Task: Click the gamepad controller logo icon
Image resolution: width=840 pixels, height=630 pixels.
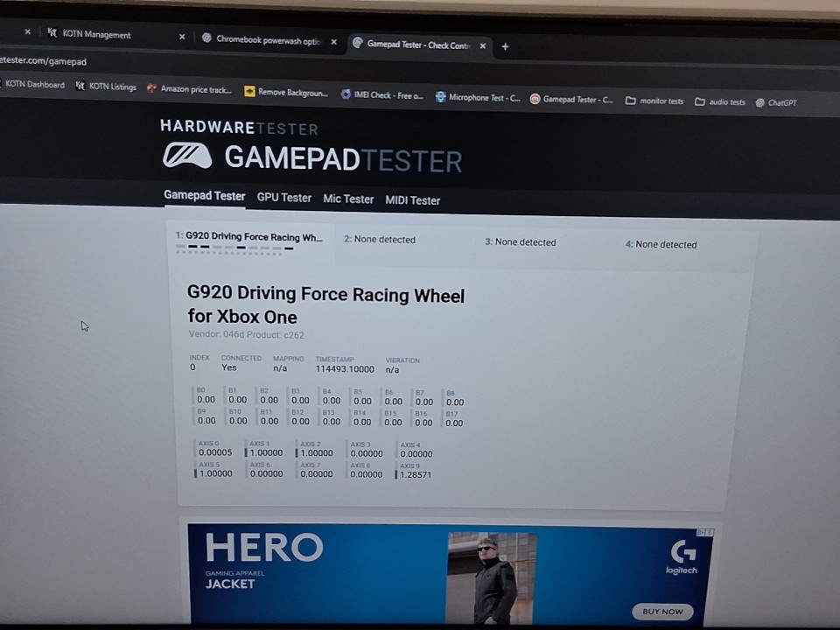Action: (187, 156)
